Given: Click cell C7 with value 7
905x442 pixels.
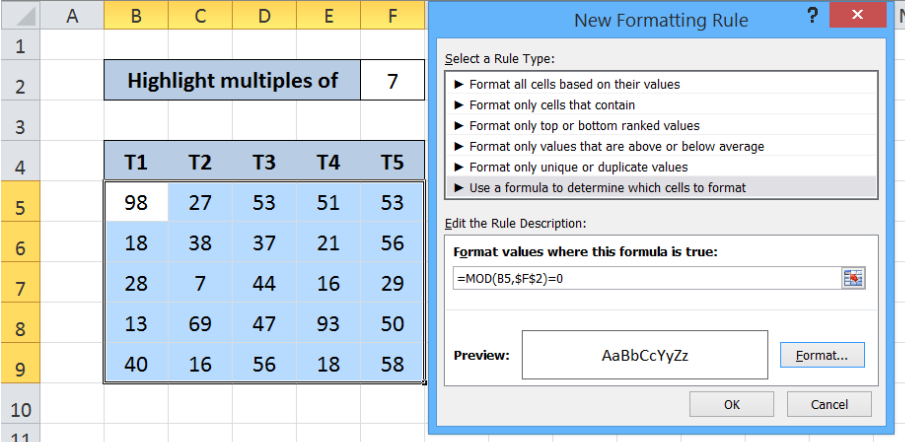Looking at the screenshot, I should pos(200,282).
